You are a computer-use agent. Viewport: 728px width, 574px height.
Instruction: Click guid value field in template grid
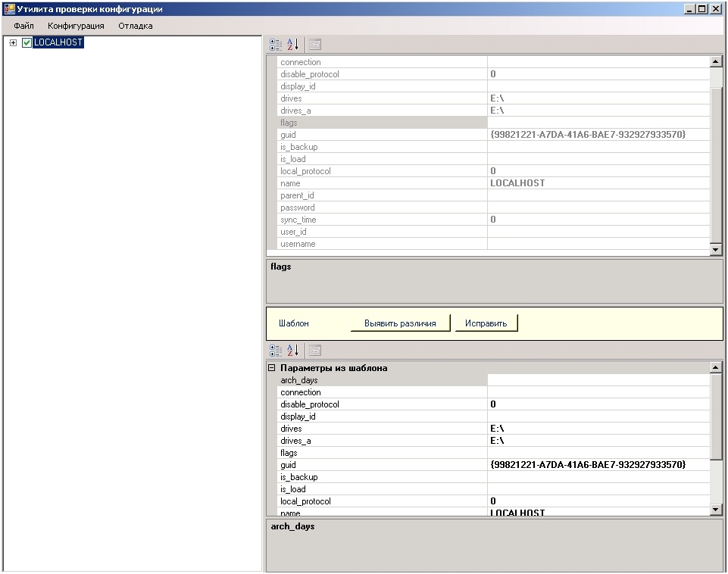598,464
